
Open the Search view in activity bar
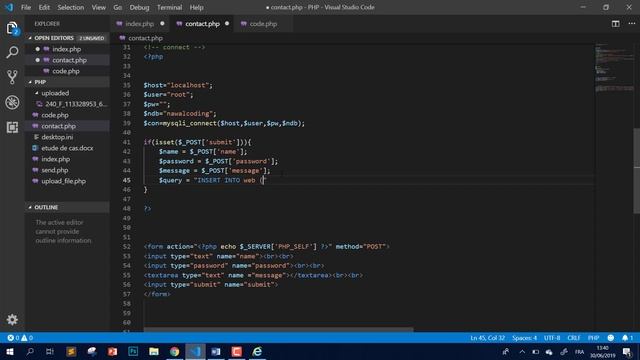coord(12,52)
